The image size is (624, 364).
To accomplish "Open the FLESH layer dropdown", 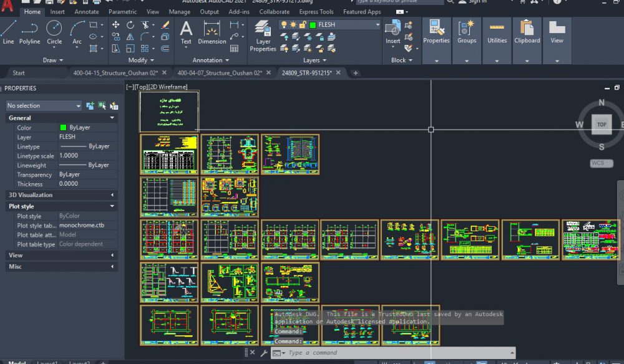I will pos(377,25).
